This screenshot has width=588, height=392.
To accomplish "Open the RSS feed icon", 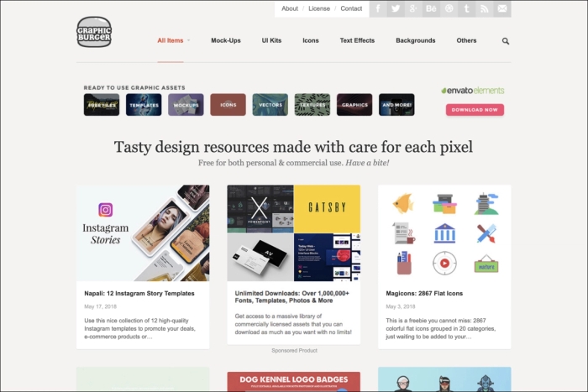I will pos(485,8).
